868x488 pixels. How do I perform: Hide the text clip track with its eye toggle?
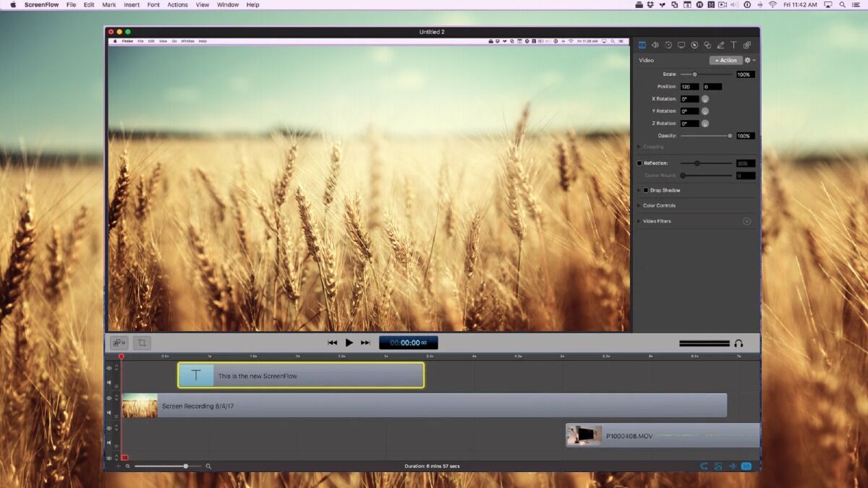point(109,368)
